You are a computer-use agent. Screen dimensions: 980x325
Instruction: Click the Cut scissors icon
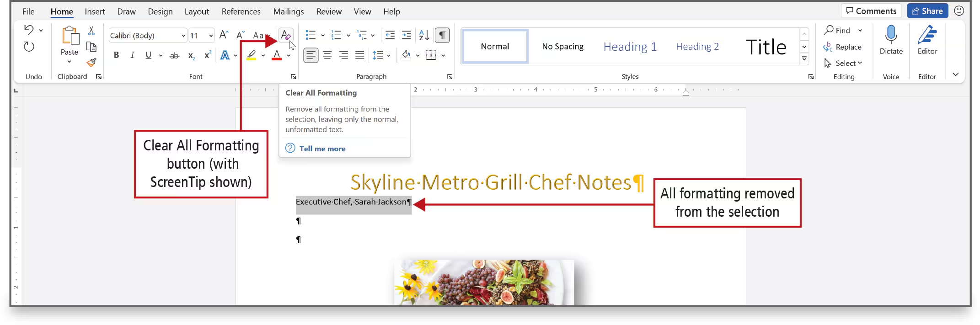pyautogui.click(x=91, y=31)
